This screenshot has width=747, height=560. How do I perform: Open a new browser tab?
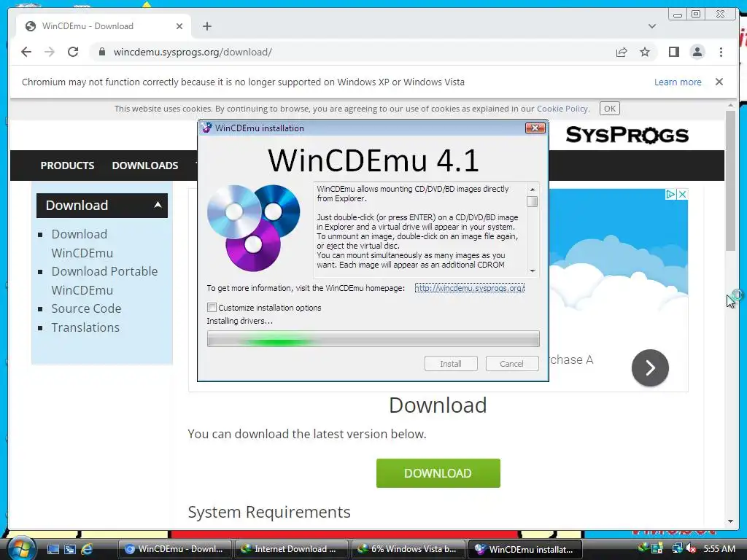[x=206, y=26]
